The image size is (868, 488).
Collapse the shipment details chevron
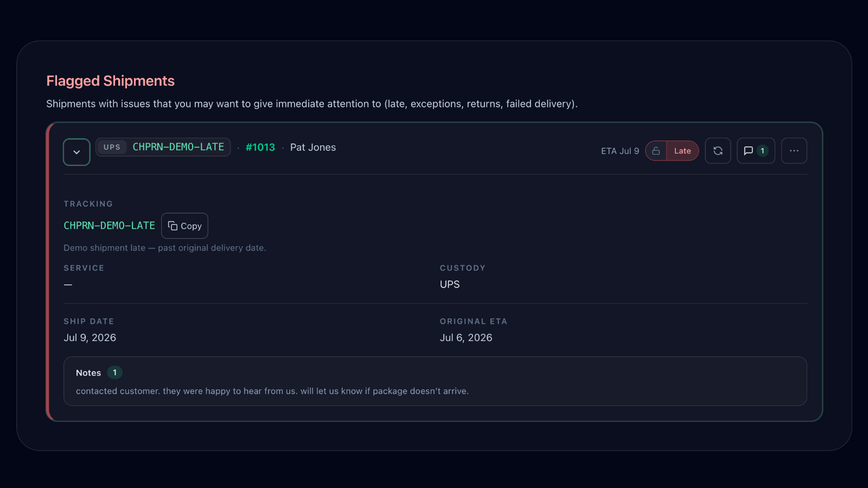(76, 152)
